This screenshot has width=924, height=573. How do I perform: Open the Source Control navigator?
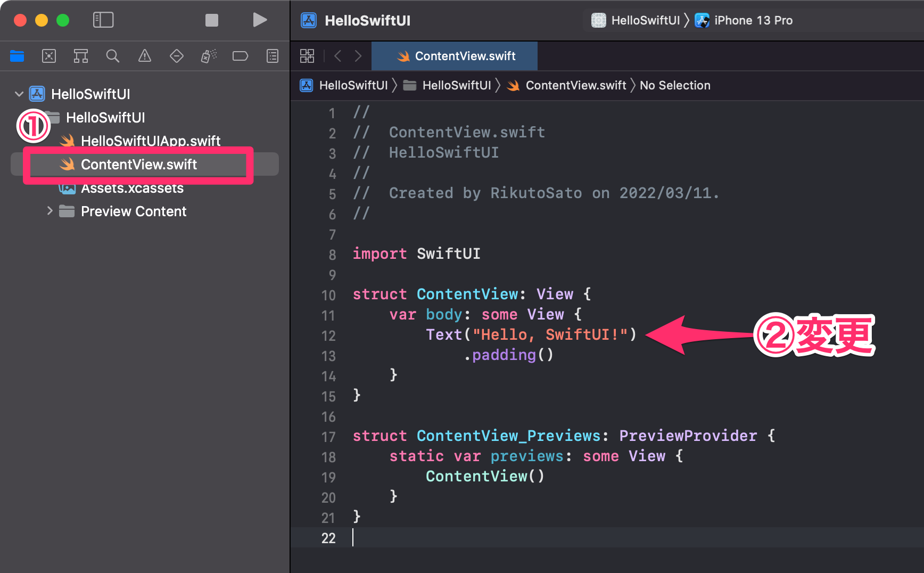point(49,56)
